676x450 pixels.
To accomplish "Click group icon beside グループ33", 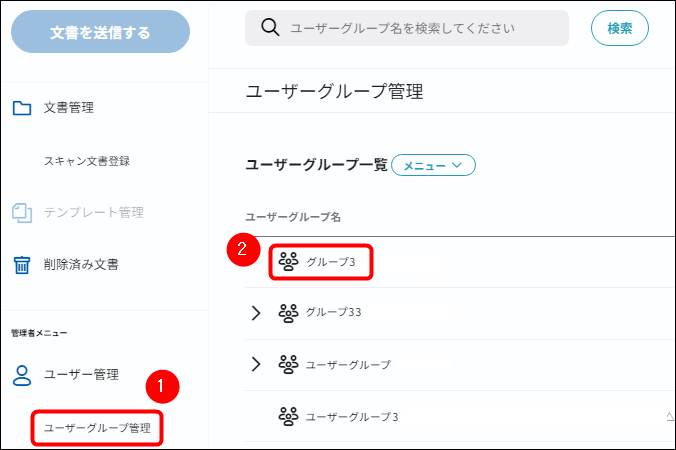I will (288, 313).
